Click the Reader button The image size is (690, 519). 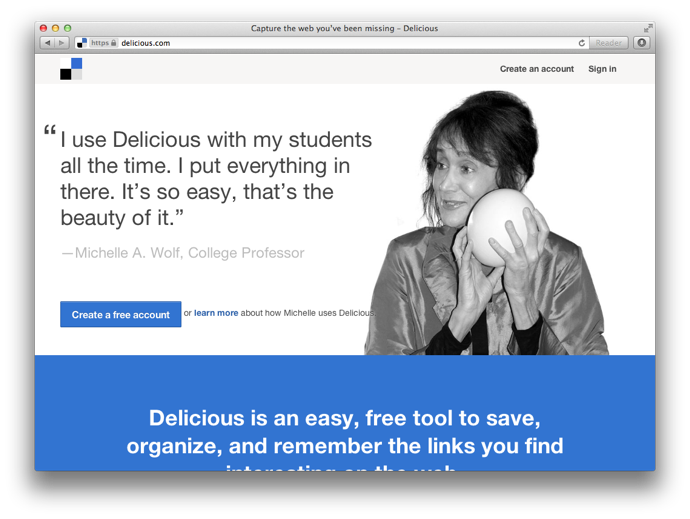(x=609, y=43)
